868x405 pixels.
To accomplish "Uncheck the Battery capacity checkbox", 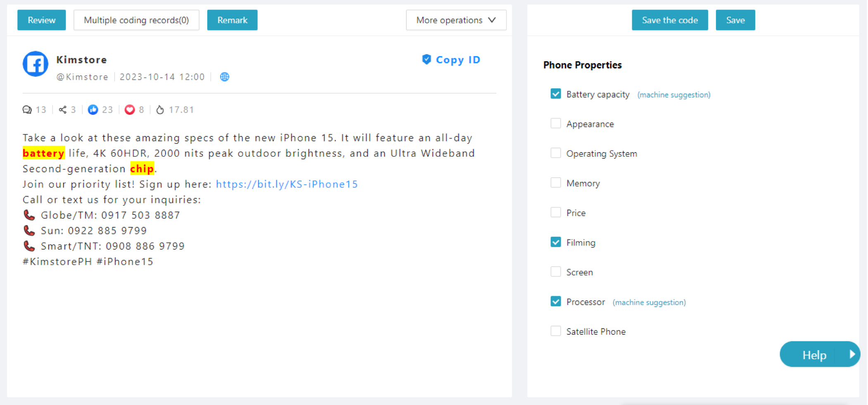I will 556,94.
